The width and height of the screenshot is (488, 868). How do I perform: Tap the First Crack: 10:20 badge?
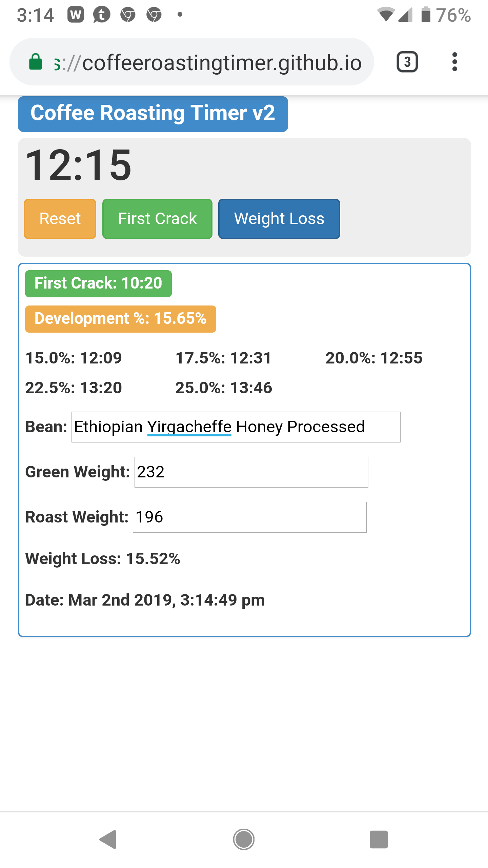[x=98, y=283]
